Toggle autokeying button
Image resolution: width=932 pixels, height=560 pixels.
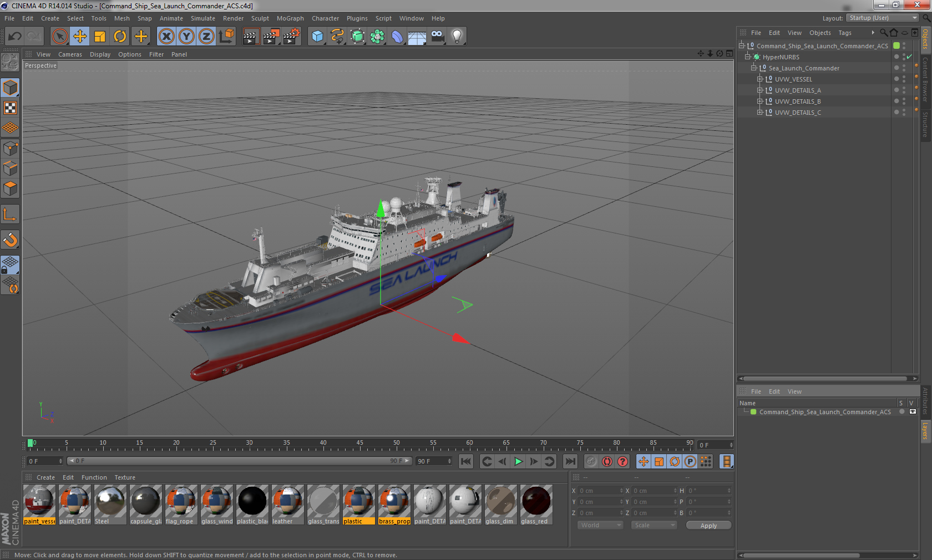pyautogui.click(x=607, y=461)
